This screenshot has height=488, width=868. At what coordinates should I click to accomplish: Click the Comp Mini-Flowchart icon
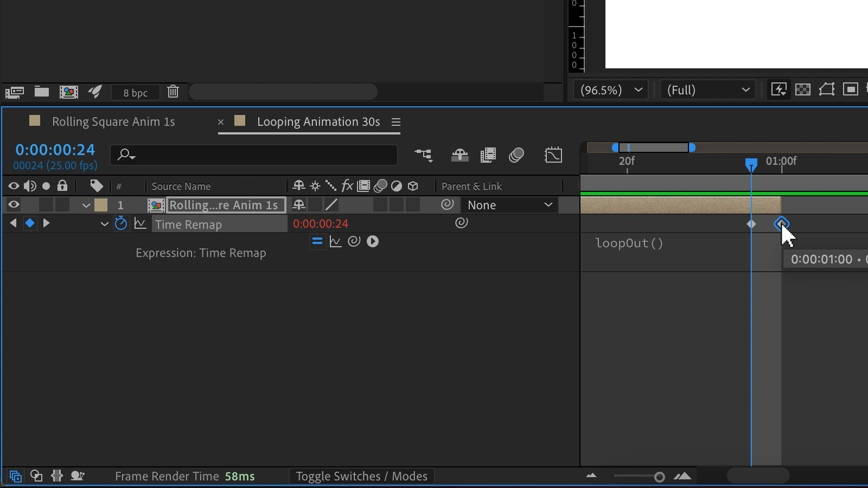pos(424,155)
